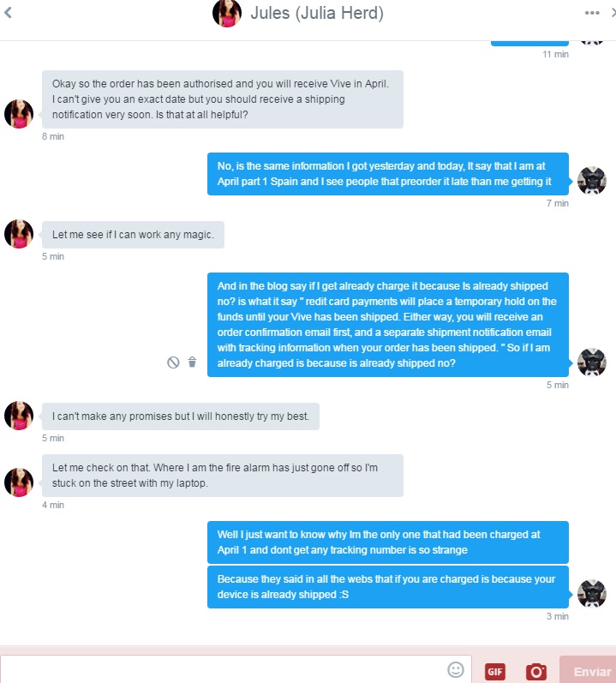Select the 'Let me see if I can work any magic' bubble
Image resolution: width=616 pixels, height=683 pixels.
(x=133, y=234)
